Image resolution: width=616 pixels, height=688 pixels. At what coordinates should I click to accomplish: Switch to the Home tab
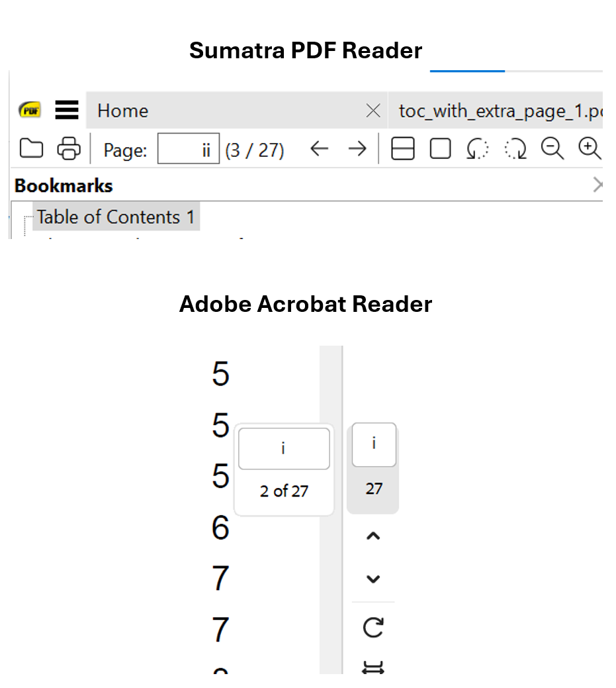123,111
